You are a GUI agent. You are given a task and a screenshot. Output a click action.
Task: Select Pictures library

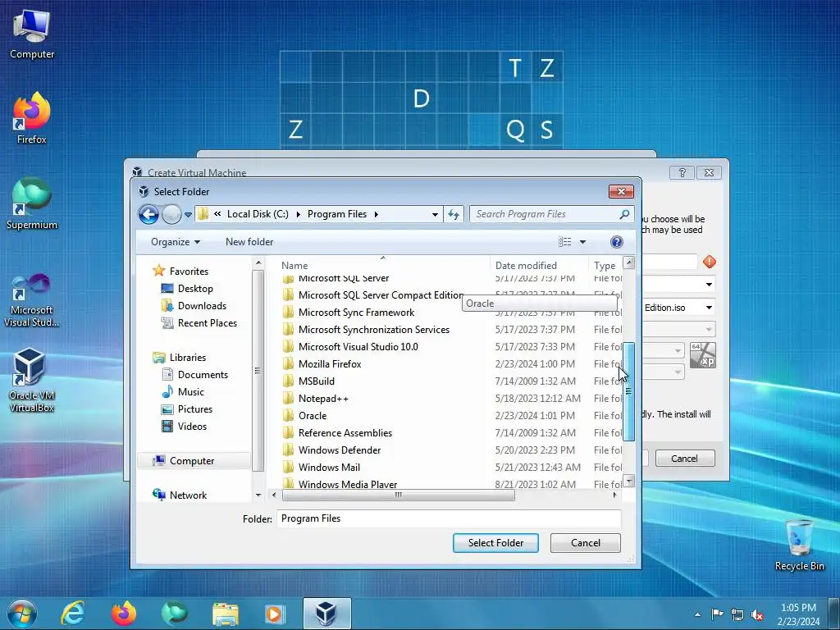click(195, 409)
